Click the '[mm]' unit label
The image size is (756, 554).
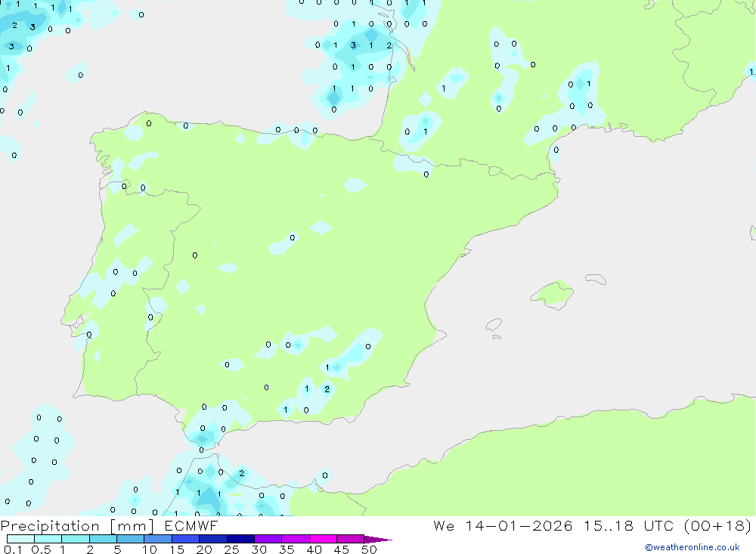(x=132, y=526)
